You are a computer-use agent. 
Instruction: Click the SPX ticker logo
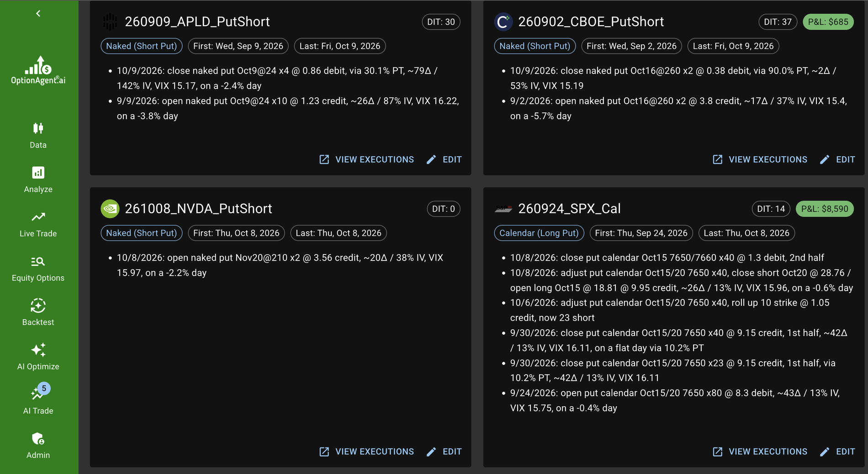tap(503, 209)
